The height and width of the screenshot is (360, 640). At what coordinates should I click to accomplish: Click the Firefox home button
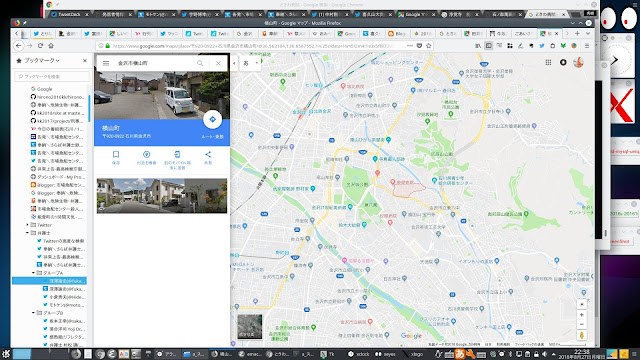(x=51, y=46)
